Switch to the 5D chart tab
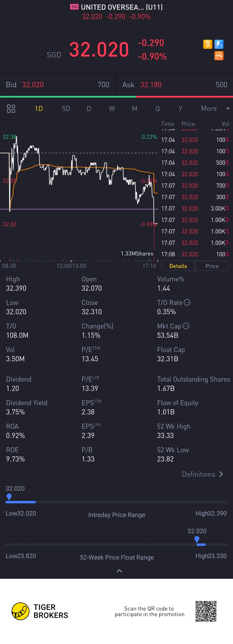The width and height of the screenshot is (233, 644). [x=66, y=108]
